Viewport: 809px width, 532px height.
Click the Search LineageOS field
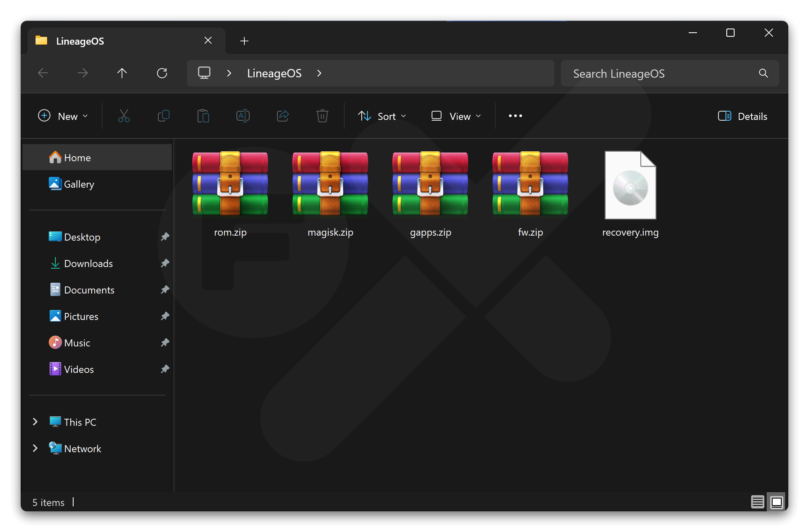[x=661, y=74]
